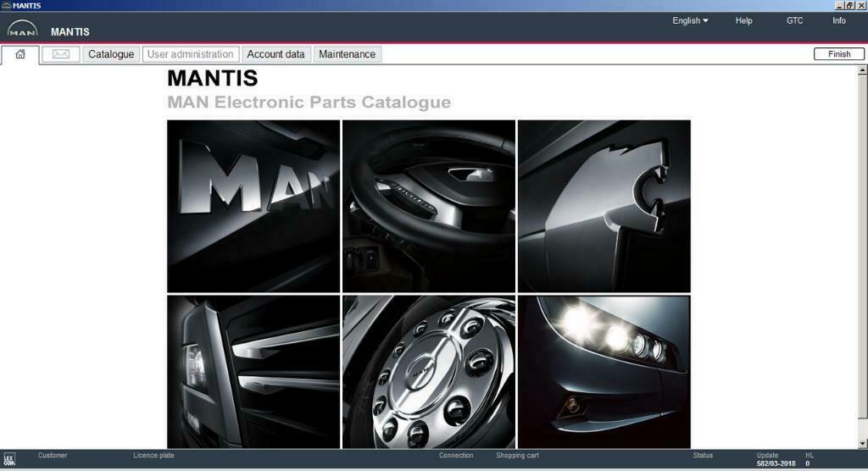Click the MAN logo in the header
868x471 pixels.
point(23,29)
